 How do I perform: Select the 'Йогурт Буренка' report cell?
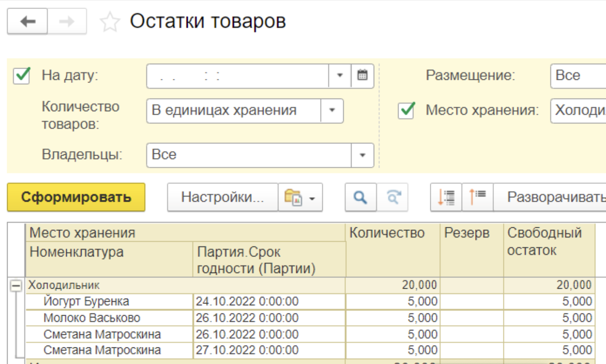(86, 301)
